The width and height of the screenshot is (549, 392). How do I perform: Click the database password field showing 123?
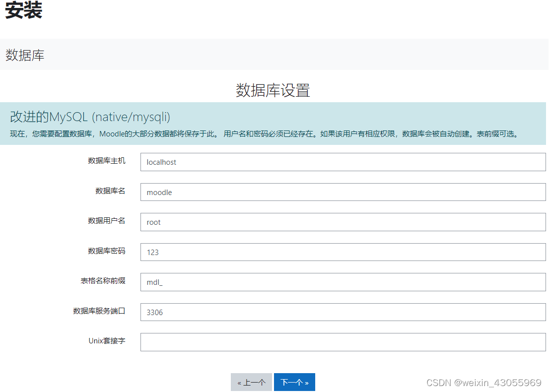tap(343, 252)
